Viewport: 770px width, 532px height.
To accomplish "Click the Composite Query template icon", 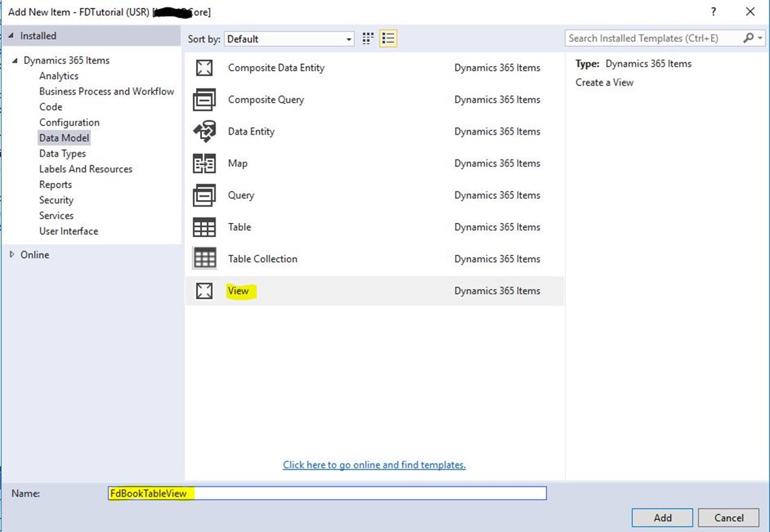I will coord(205,100).
